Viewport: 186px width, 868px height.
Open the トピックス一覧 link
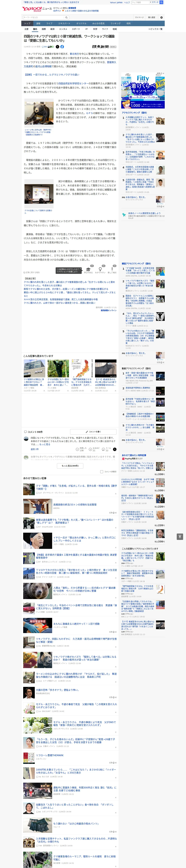(x=155, y=29)
